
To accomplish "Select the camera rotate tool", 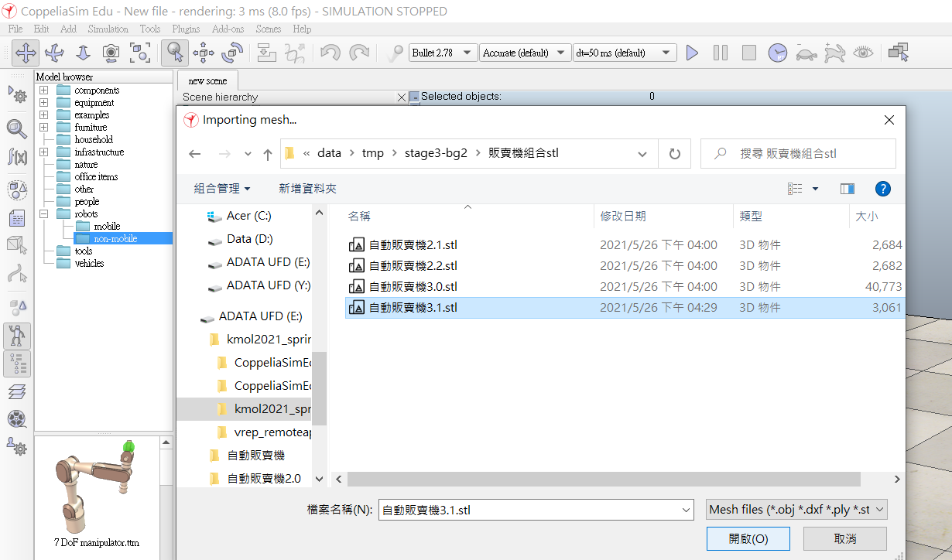I will pyautogui.click(x=54, y=53).
